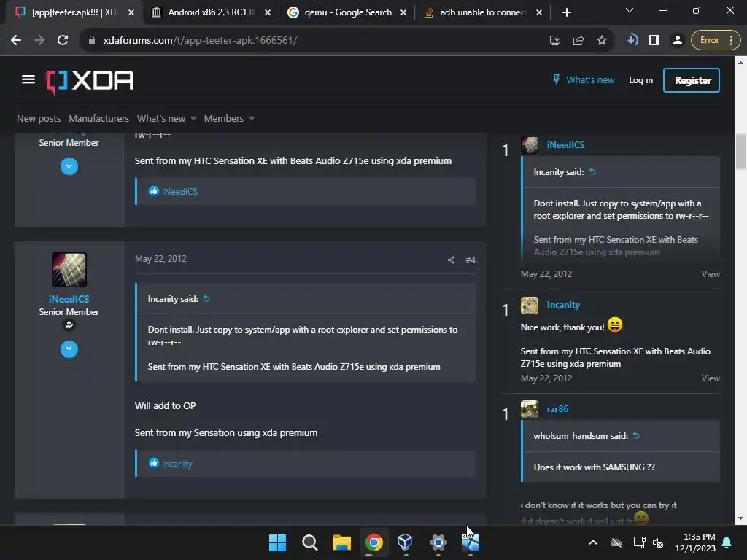Open Settings gear from taskbar
747x560 pixels.
438,542
